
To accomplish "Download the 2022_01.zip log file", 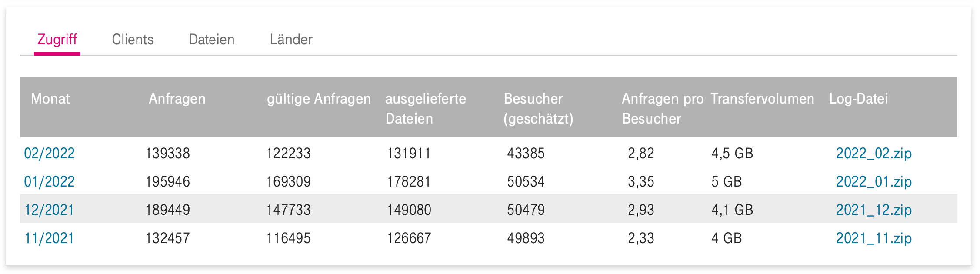I will 874,181.
